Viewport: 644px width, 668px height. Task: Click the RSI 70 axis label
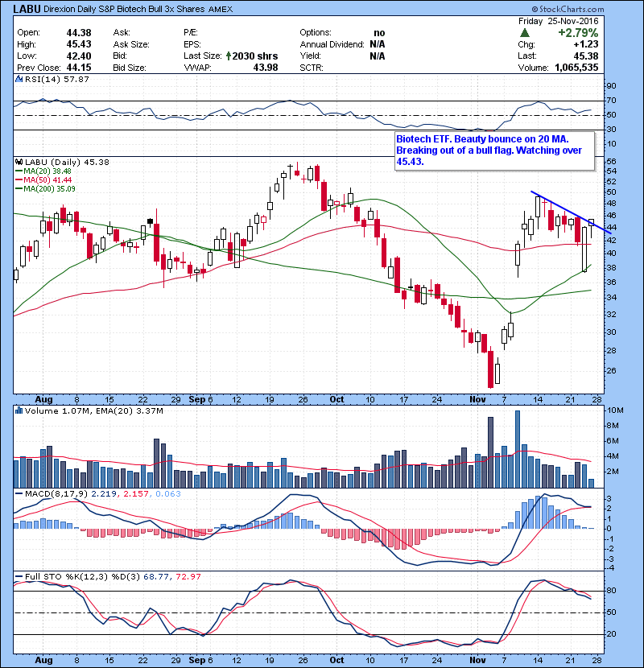[611, 101]
